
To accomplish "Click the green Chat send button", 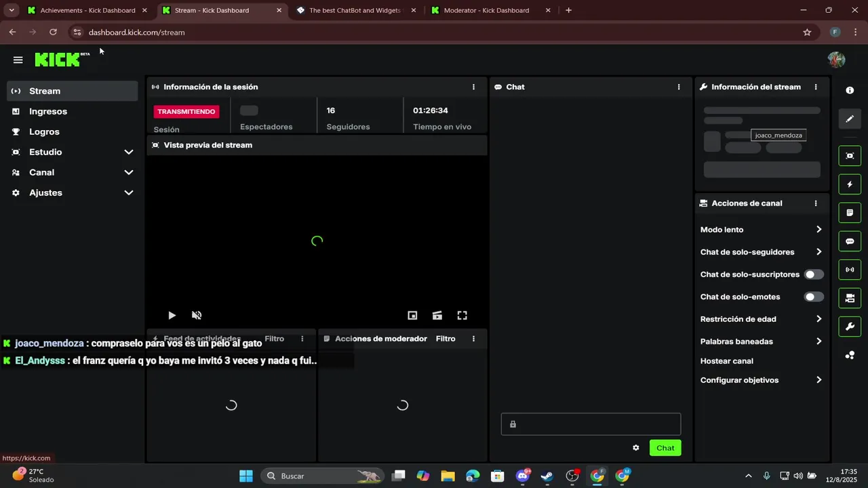I will pos(665,448).
